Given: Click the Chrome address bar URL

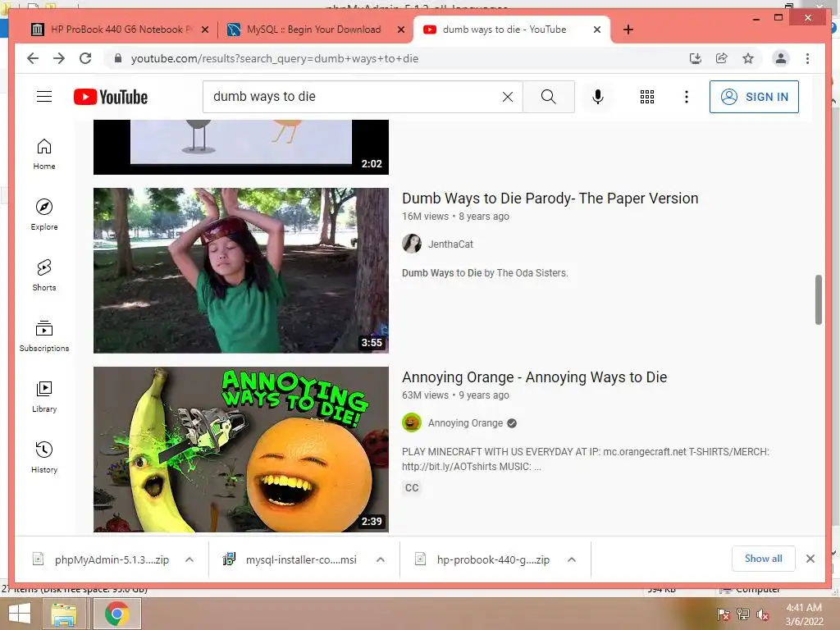Looking at the screenshot, I should coord(274,58).
